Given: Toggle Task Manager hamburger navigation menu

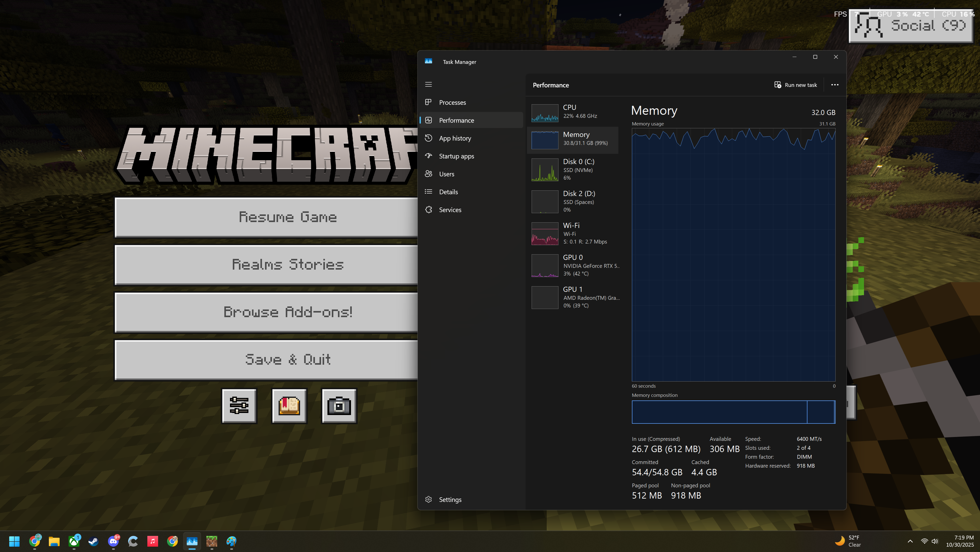Looking at the screenshot, I should [428, 84].
